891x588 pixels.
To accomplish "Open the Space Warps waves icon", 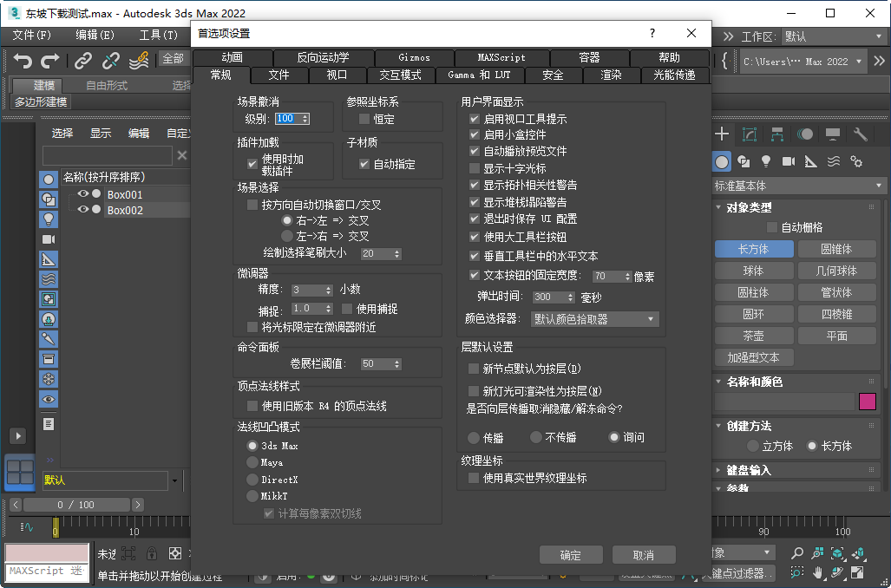I will tap(833, 161).
